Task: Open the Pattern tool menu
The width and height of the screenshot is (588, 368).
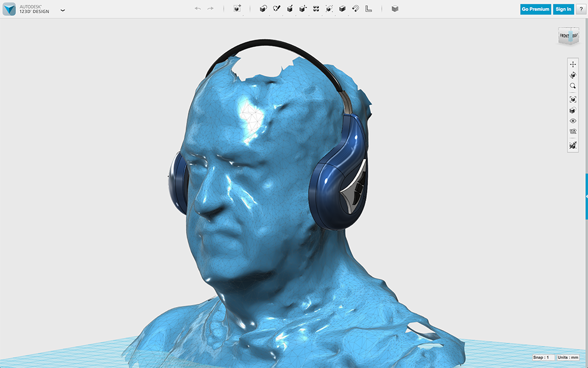Action: tap(316, 9)
